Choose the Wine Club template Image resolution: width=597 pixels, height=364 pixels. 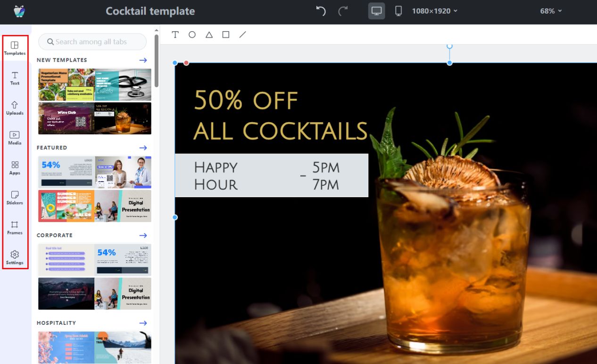point(66,118)
